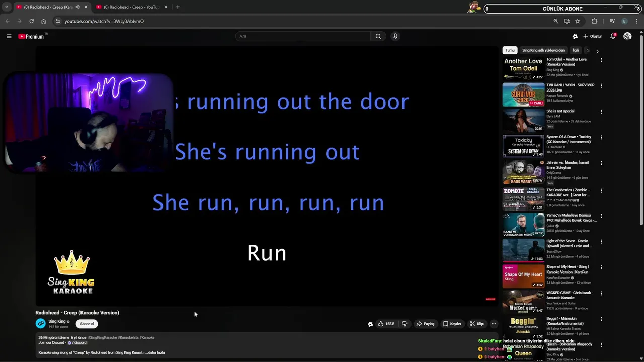Mute the first tab via speaker icon
Image resolution: width=644 pixels, height=362 pixels.
(77, 7)
